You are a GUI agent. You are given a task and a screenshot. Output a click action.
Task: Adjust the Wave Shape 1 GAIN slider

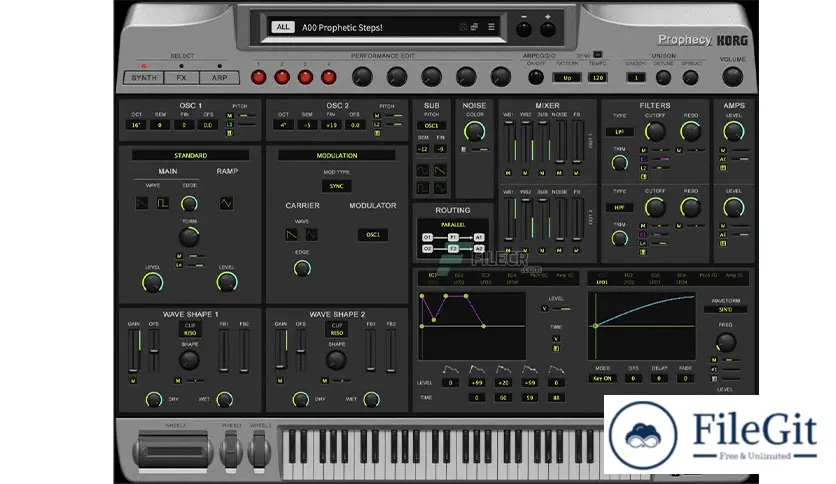pos(133,351)
